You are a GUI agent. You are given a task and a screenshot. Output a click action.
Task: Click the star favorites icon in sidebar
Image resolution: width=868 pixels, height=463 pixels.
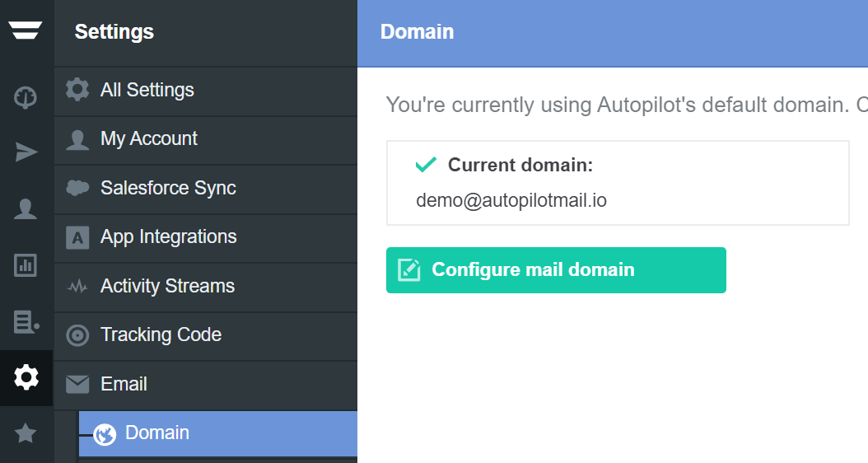pos(26,433)
